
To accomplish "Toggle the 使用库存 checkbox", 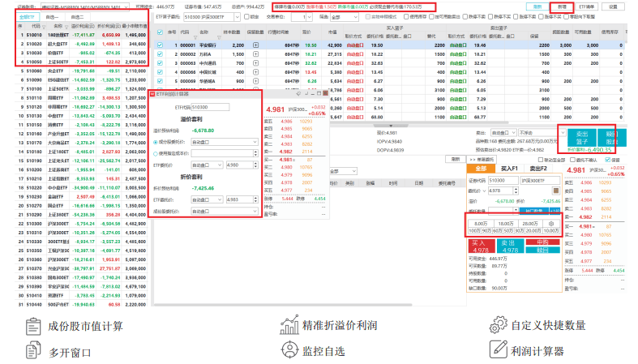I will point(406,17).
